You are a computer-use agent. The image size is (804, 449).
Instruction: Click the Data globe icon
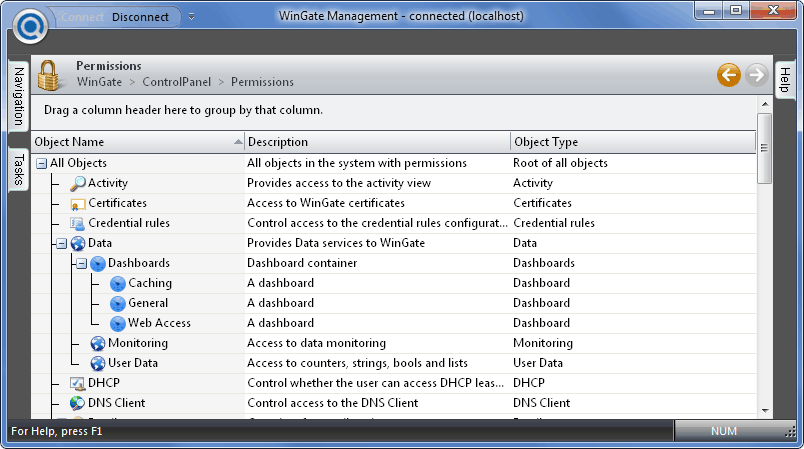tap(77, 243)
